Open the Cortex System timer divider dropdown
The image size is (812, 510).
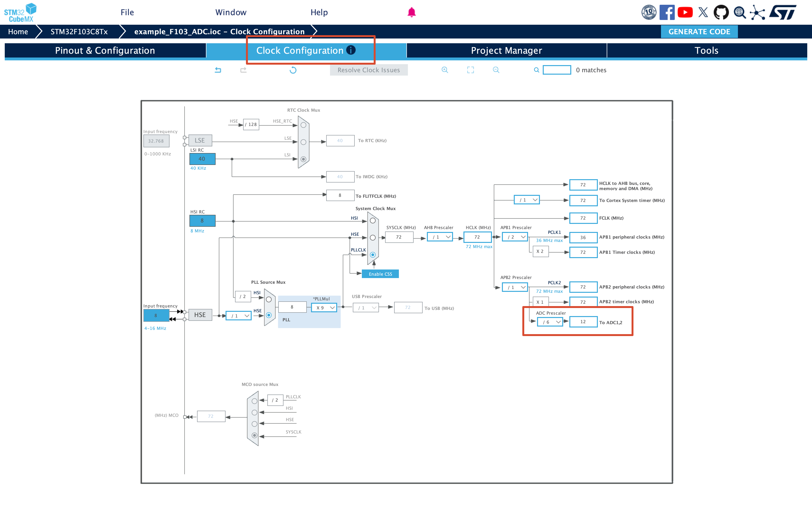[527, 200]
